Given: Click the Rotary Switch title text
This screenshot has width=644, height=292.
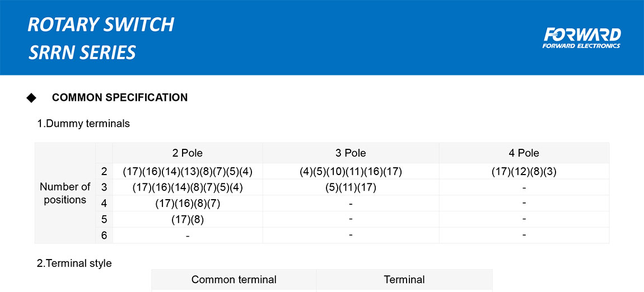Looking at the screenshot, I should click(101, 25).
